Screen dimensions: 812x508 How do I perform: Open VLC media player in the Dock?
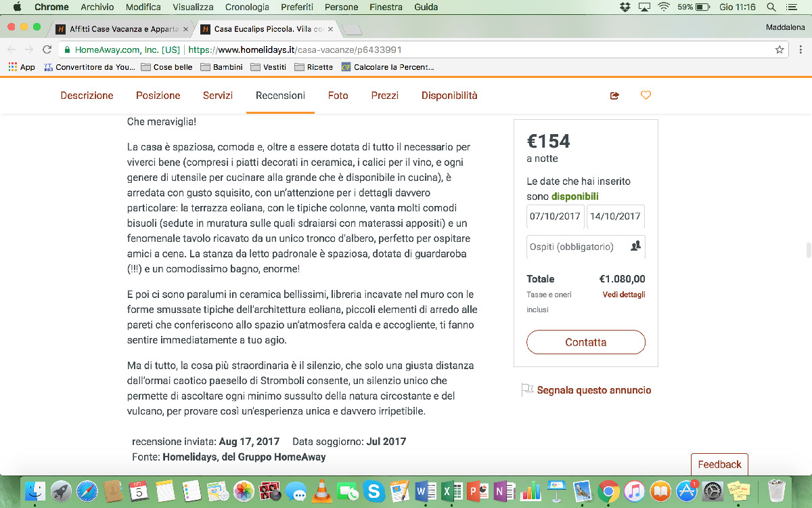tap(321, 490)
